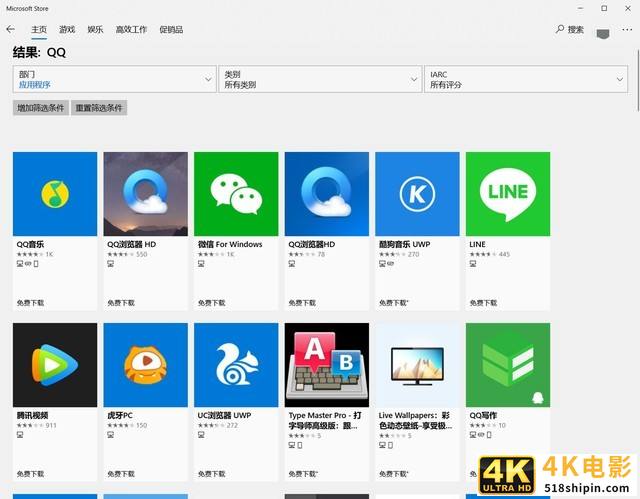The image size is (640, 499).
Task: Switch to the 游戏 tab
Action: click(67, 29)
